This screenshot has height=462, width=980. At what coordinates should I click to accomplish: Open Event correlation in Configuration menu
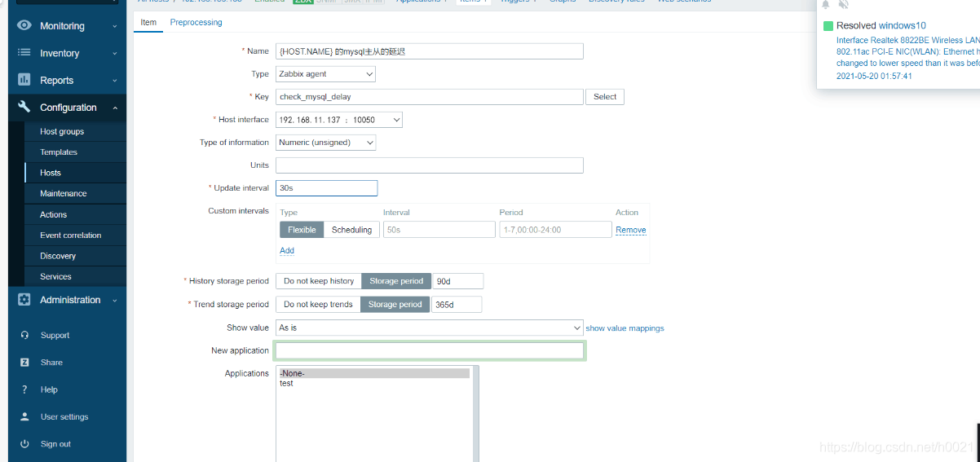coord(71,235)
